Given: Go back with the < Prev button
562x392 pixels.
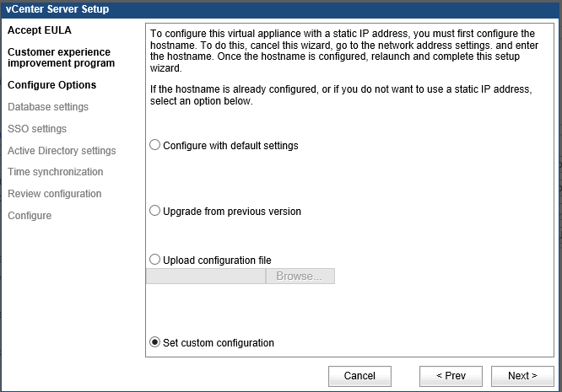Looking at the screenshot, I should pos(451,376).
